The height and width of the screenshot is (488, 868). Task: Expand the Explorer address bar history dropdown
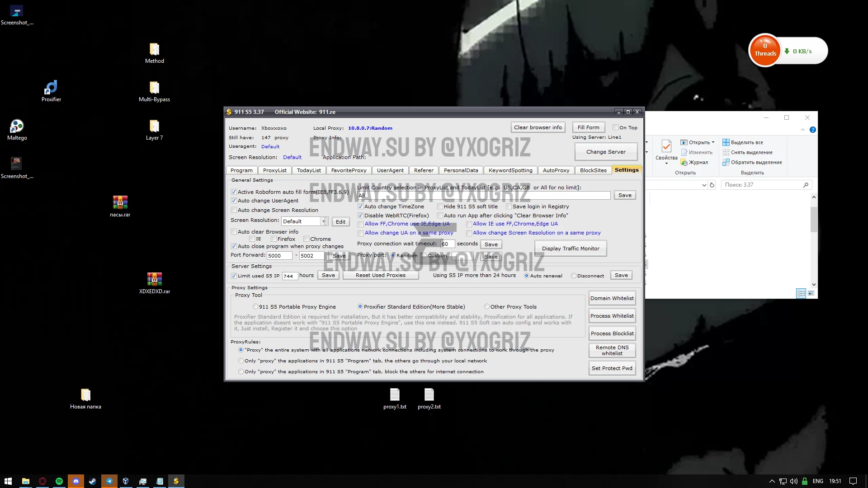tap(704, 185)
